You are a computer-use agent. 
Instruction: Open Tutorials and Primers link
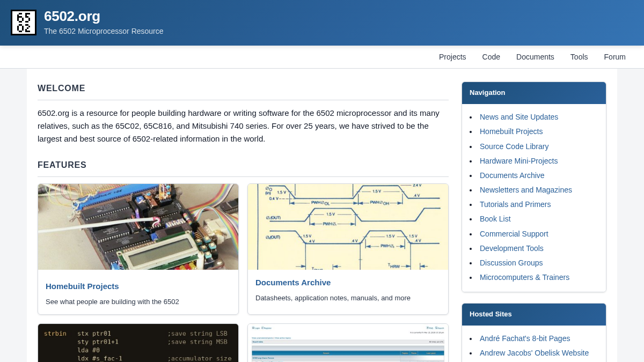(515, 204)
